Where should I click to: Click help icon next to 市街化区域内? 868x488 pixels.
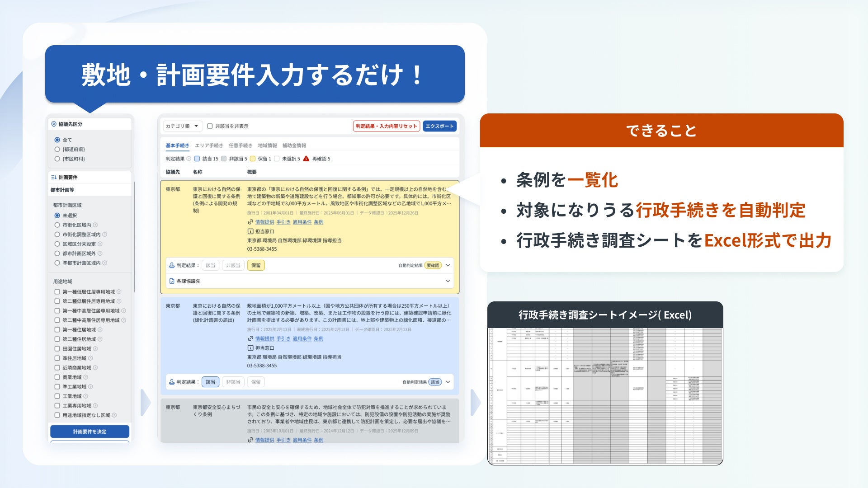coord(95,225)
